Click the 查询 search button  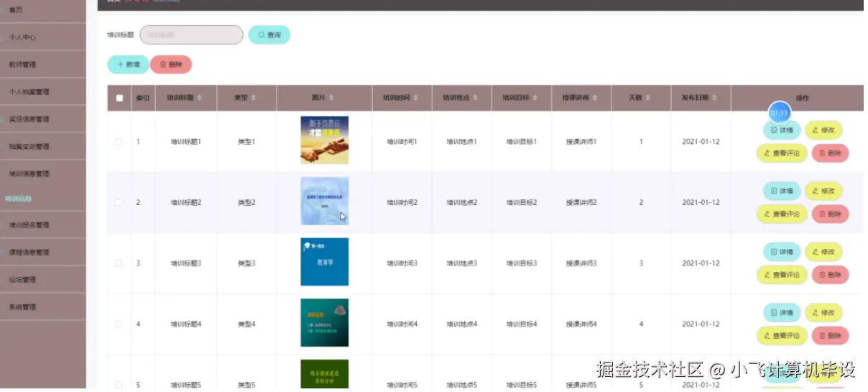(269, 35)
